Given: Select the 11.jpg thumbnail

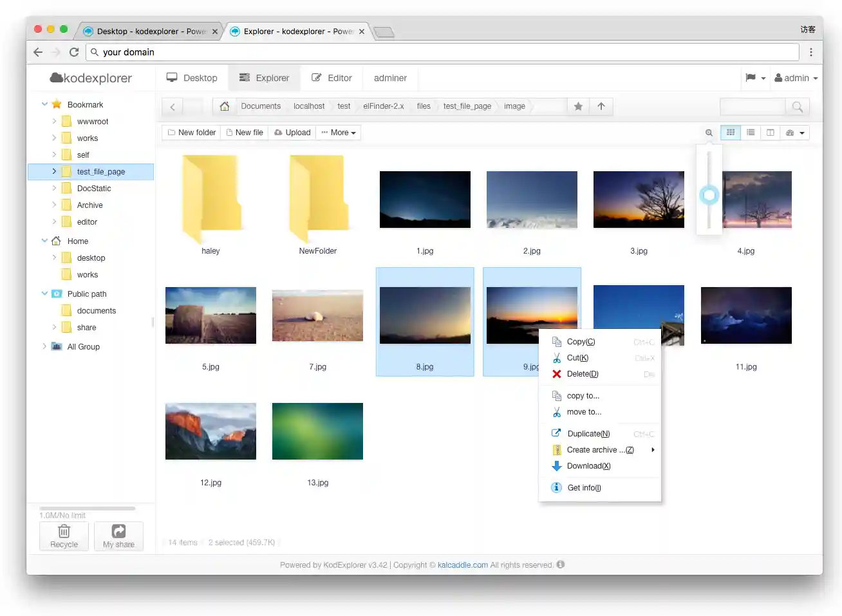Looking at the screenshot, I should point(745,315).
